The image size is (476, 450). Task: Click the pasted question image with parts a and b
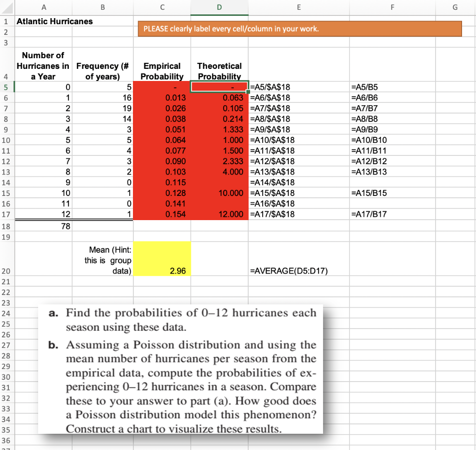pyautogui.click(x=181, y=369)
